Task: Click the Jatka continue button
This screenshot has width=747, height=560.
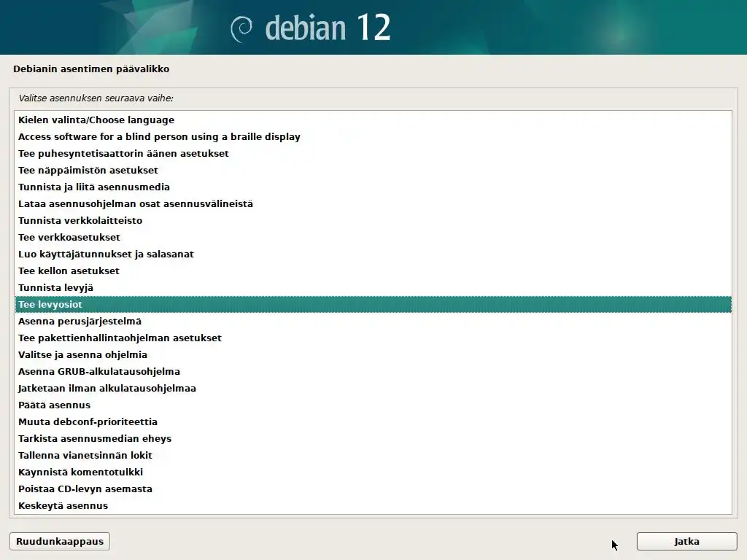Action: click(x=686, y=542)
